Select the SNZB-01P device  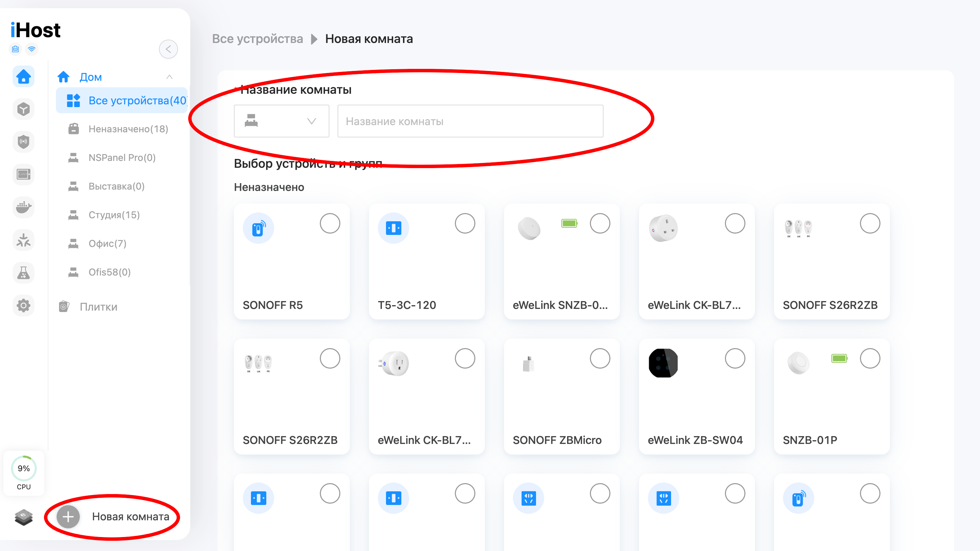(x=870, y=358)
